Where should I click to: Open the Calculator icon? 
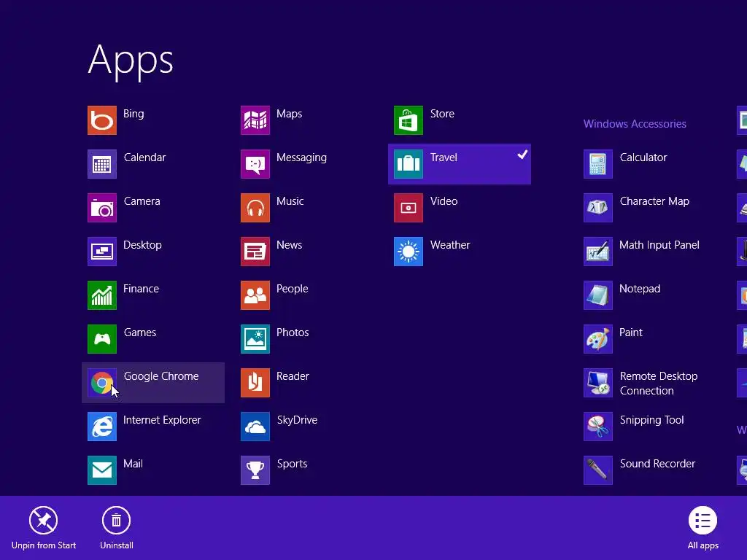click(x=598, y=164)
